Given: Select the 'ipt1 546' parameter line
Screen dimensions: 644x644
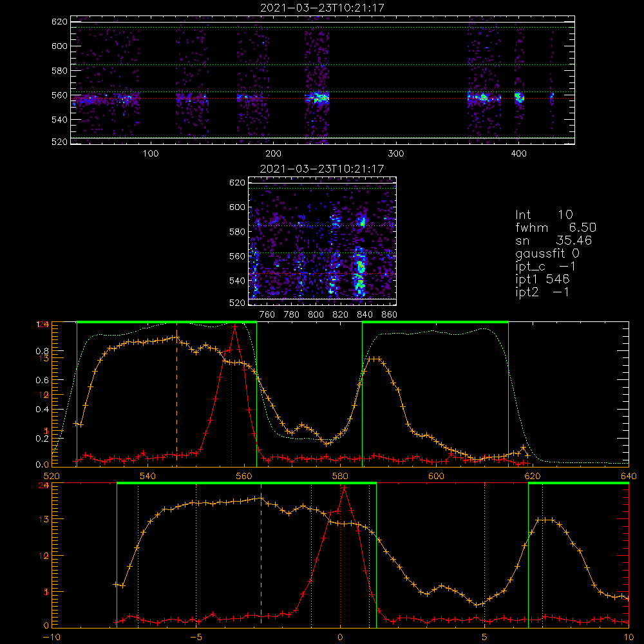Looking at the screenshot, I should coord(542,279).
